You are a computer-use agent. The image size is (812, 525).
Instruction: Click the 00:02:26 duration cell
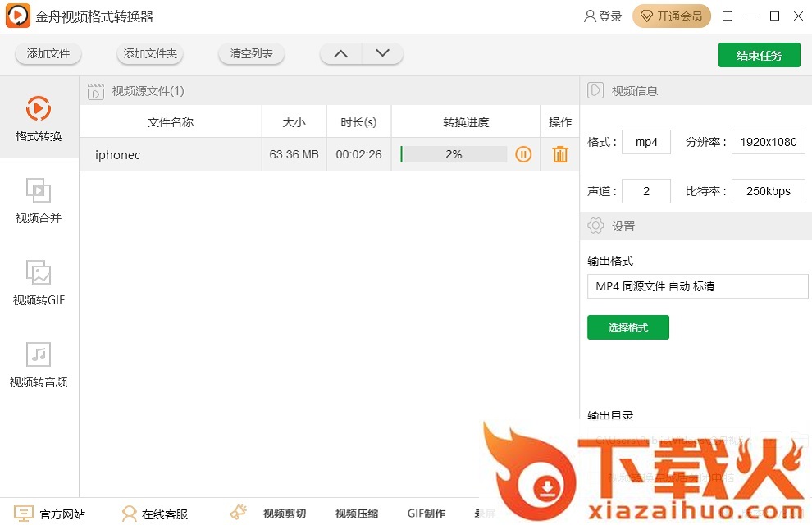point(358,154)
